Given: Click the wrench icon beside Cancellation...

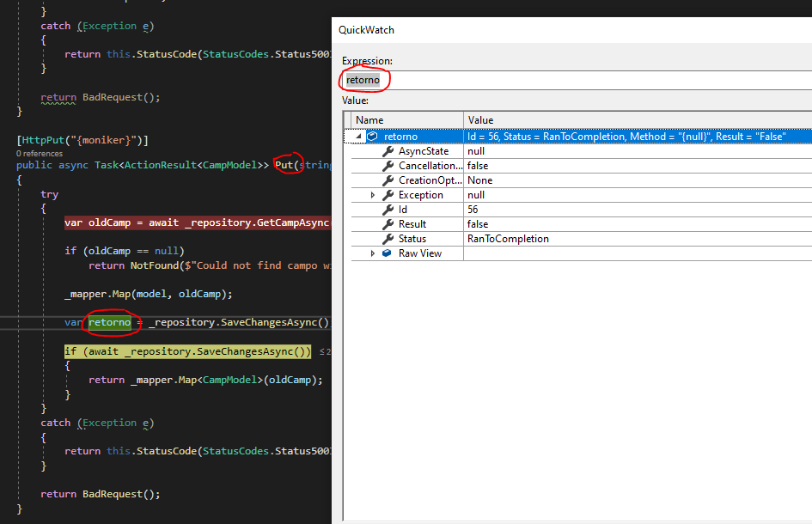Looking at the screenshot, I should coord(388,166).
